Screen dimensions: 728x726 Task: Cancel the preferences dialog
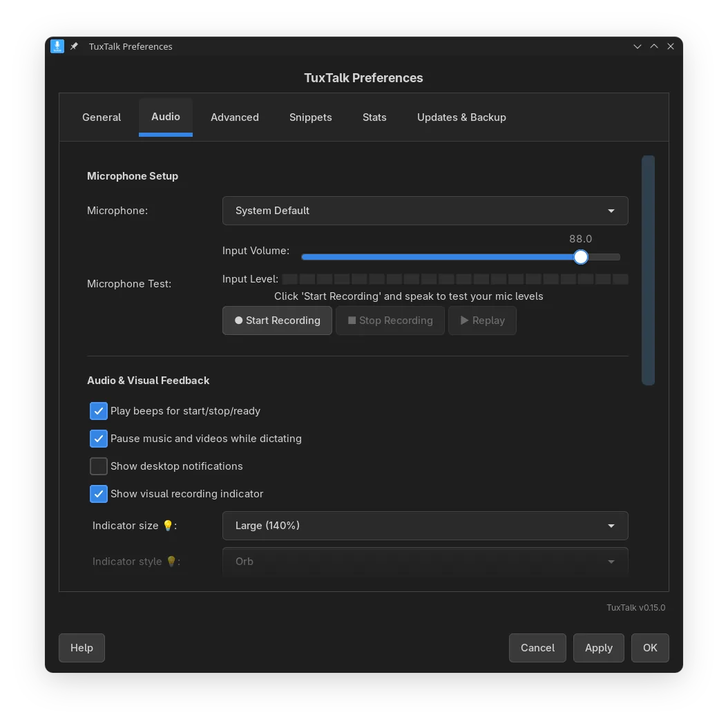coord(537,647)
